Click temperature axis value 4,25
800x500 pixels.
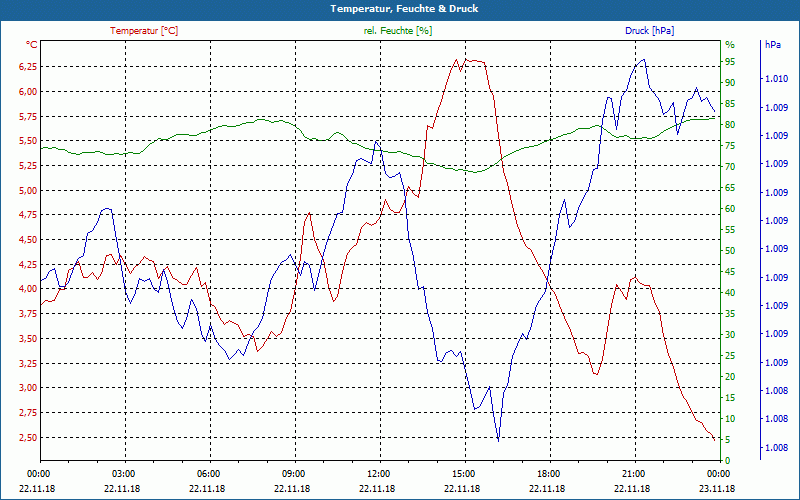click(x=28, y=264)
